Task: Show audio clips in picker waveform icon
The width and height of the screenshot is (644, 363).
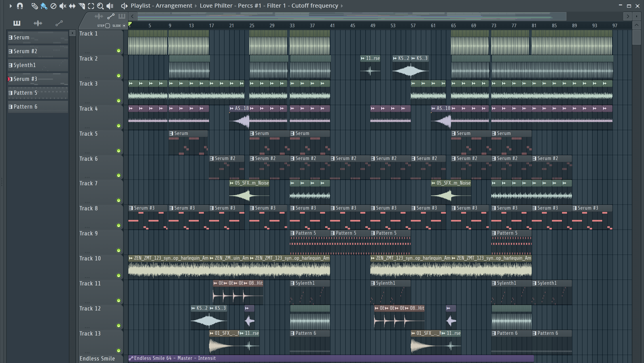Action: [38, 23]
